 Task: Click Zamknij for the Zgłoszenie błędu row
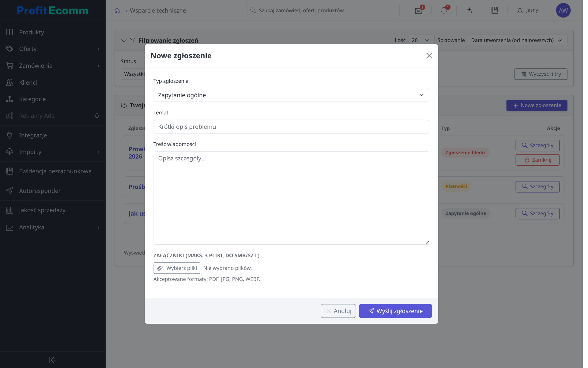537,160
